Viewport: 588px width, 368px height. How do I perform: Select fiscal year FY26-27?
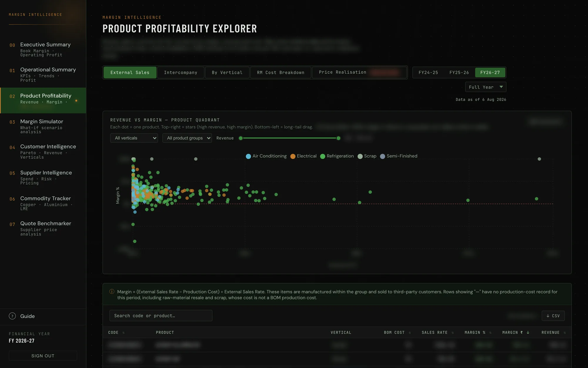[490, 72]
